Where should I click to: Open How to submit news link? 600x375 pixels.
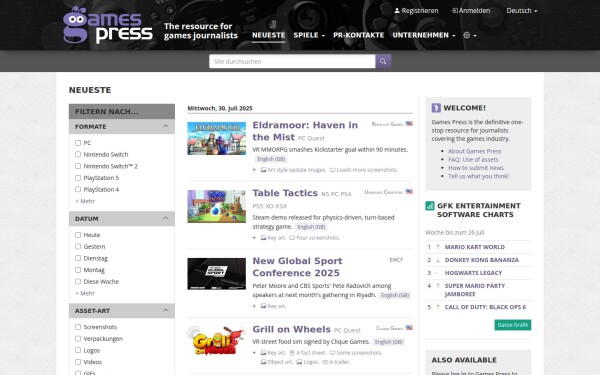coord(476,168)
